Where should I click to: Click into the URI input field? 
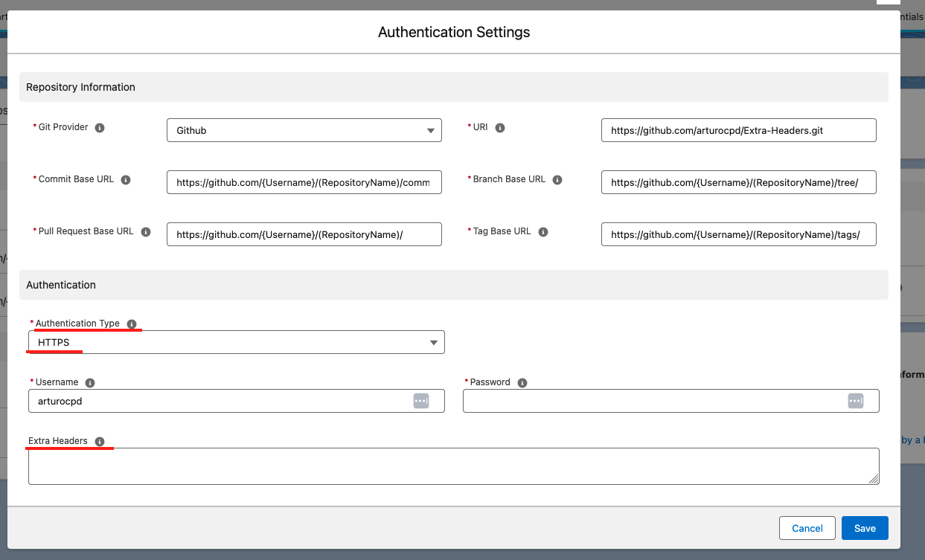click(x=738, y=130)
